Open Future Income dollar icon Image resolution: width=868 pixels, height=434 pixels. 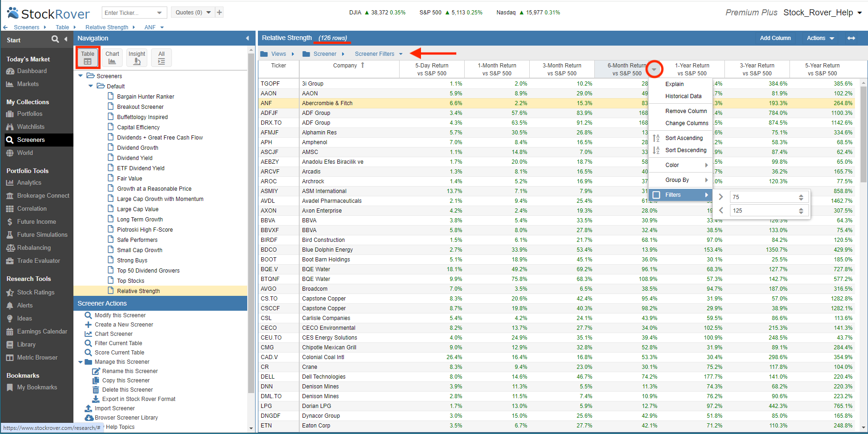point(10,222)
